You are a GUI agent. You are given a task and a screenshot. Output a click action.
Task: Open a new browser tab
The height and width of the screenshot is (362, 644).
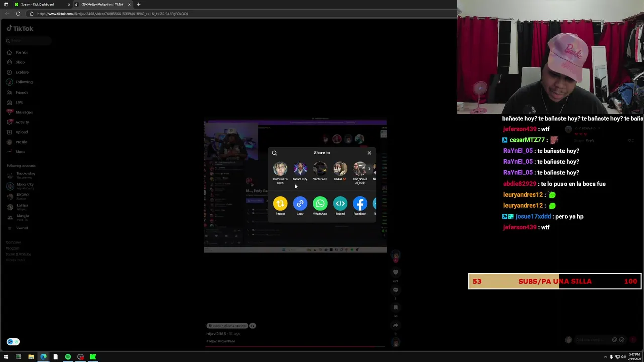click(x=138, y=4)
